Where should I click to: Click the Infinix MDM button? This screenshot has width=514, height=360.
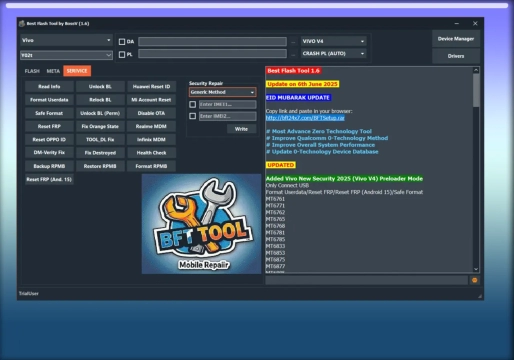[x=151, y=140]
